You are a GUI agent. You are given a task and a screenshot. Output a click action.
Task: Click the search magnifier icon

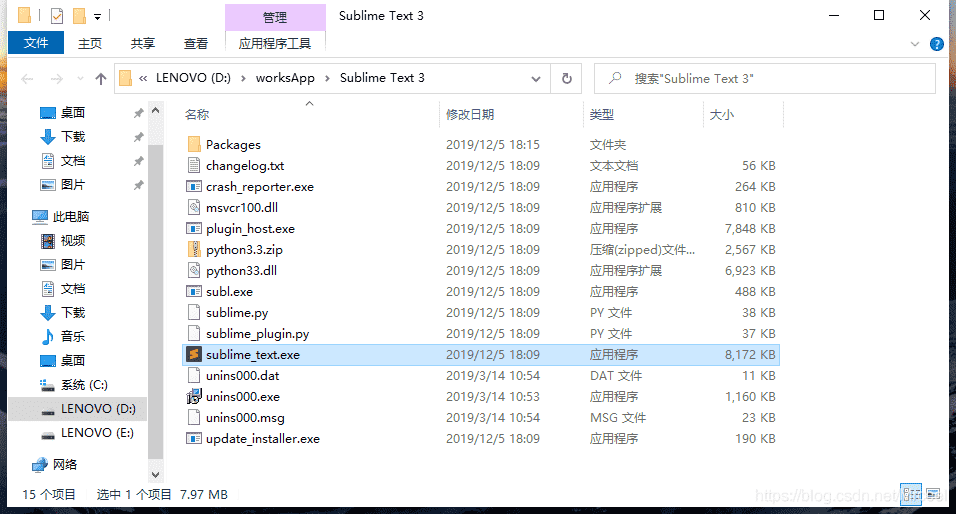tap(615, 79)
